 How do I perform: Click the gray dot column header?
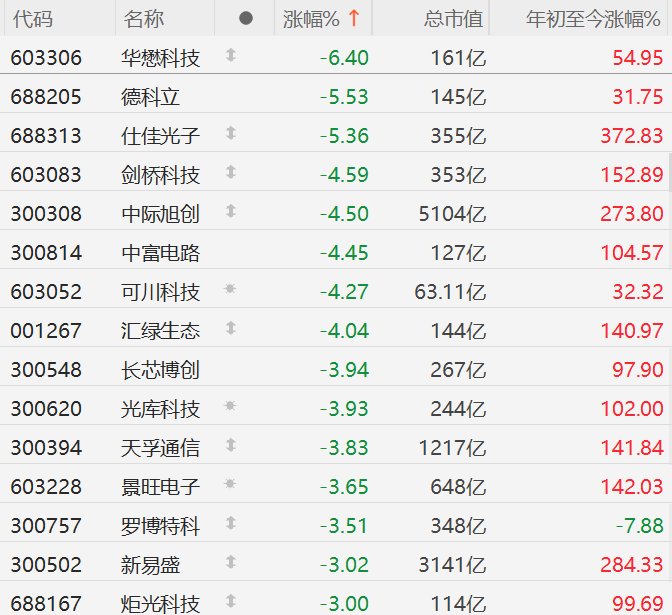tap(246, 18)
